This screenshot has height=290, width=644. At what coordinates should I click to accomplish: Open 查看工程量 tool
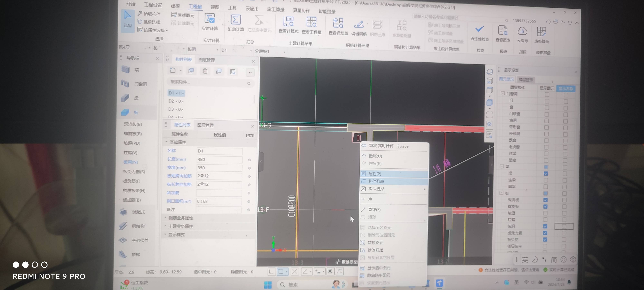point(312,22)
